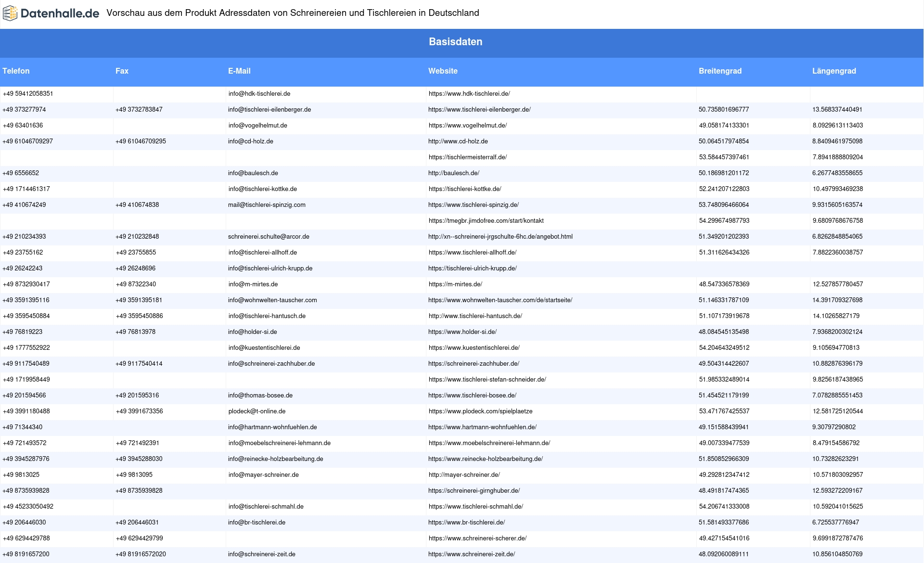Click URL https://www.tischlerei-stefan-schneider.de/
This screenshot has width=924, height=563.
point(488,380)
